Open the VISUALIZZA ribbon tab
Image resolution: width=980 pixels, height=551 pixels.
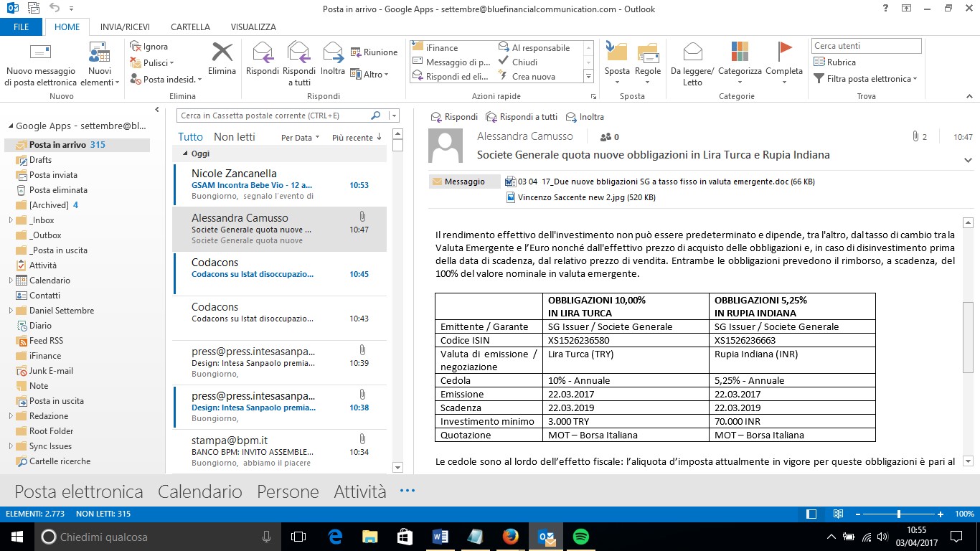[253, 27]
